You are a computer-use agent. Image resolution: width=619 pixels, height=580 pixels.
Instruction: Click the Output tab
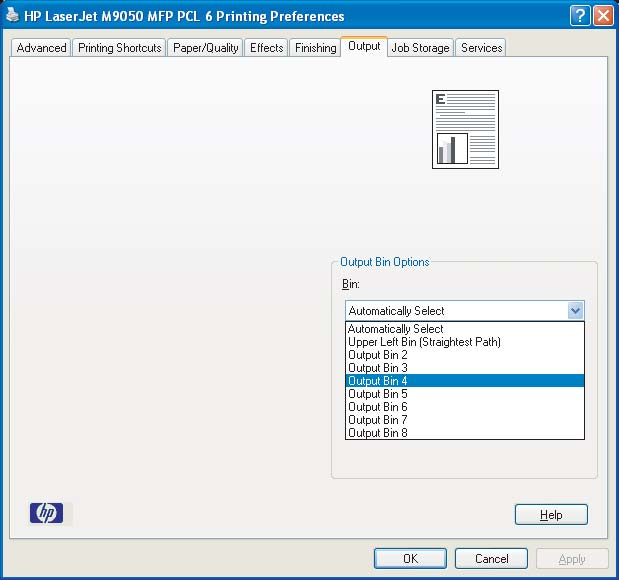point(364,46)
